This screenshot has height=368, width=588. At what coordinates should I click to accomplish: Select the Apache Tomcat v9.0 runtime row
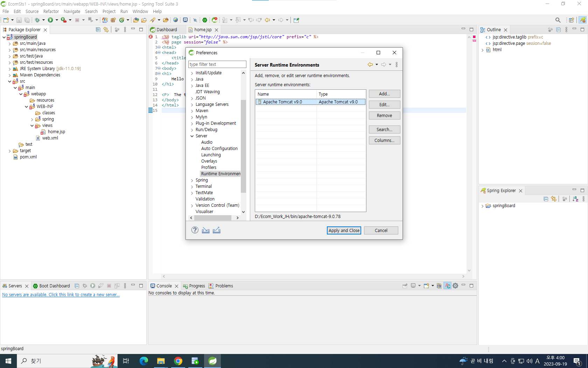tap(310, 102)
